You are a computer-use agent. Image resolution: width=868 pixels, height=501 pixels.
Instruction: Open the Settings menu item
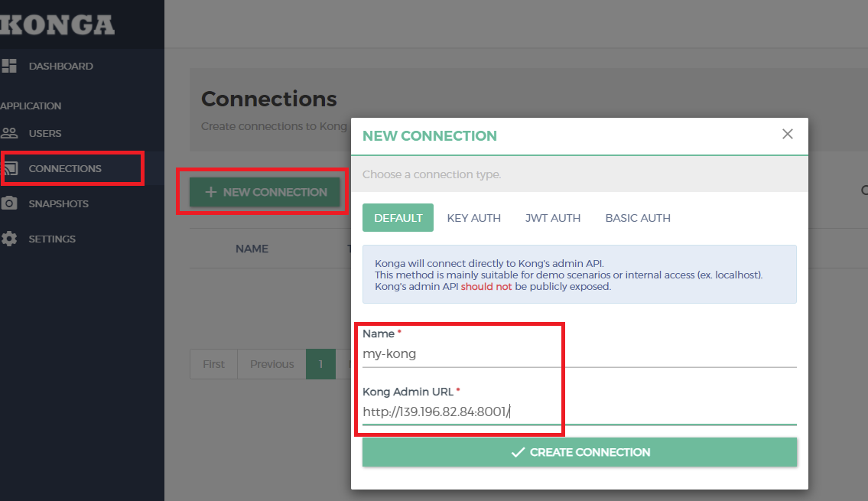coord(52,239)
